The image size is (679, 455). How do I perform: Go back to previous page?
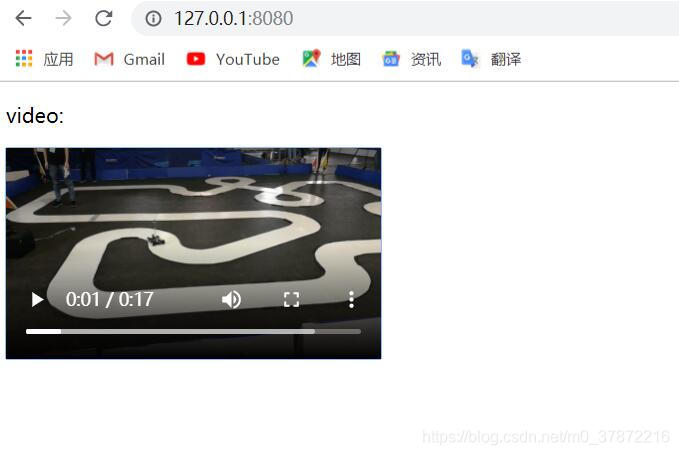click(x=23, y=18)
